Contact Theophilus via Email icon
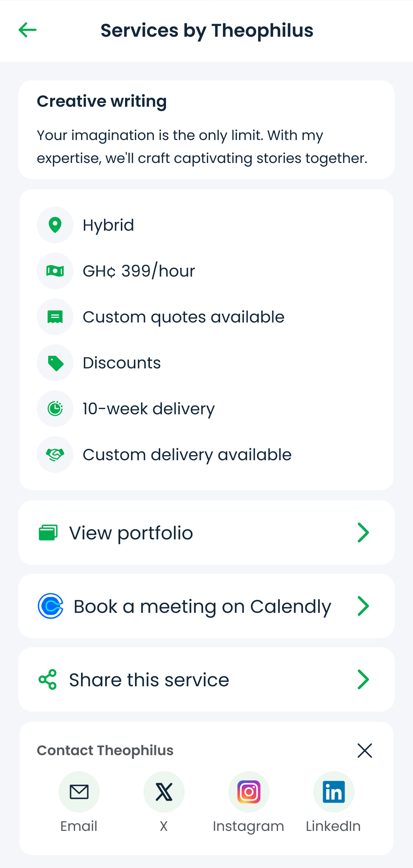413x868 pixels. pos(79,792)
